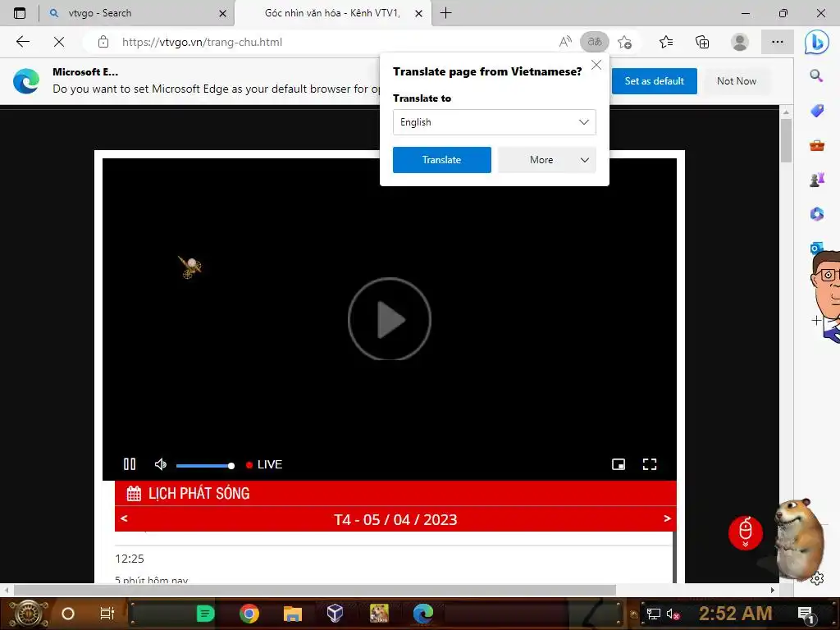840x630 pixels.
Task: Open sidebar Games icon
Action: (x=816, y=180)
